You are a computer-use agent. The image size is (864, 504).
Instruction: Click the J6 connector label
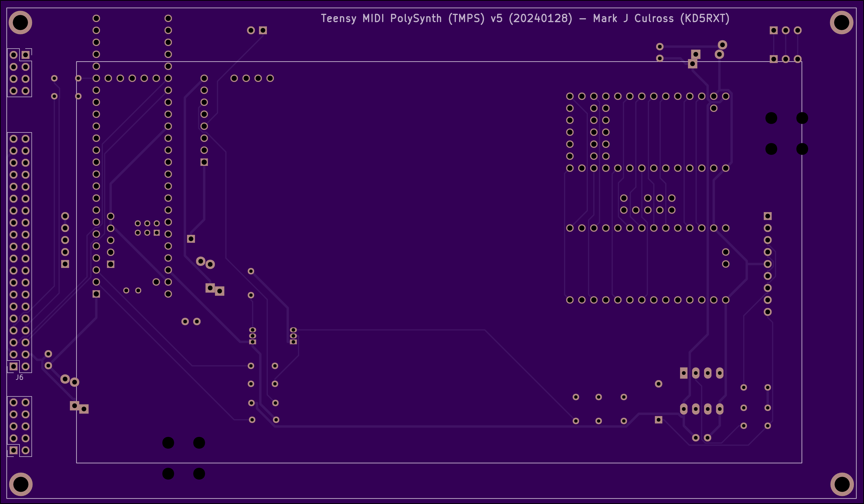pos(20,377)
